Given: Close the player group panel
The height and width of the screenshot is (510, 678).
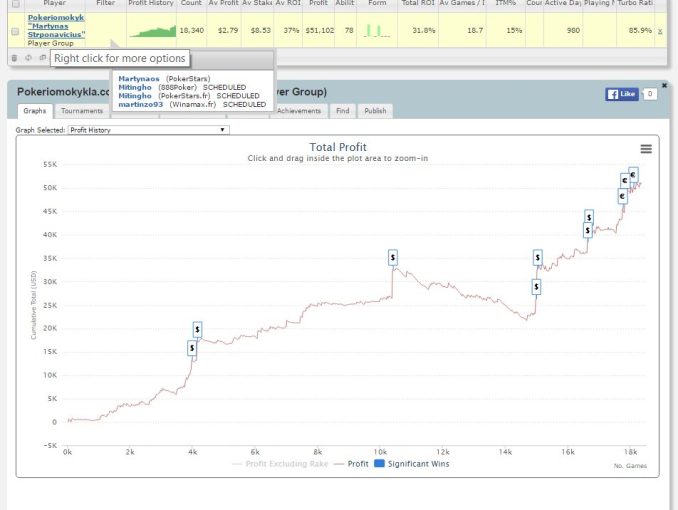Looking at the screenshot, I should tap(664, 86).
